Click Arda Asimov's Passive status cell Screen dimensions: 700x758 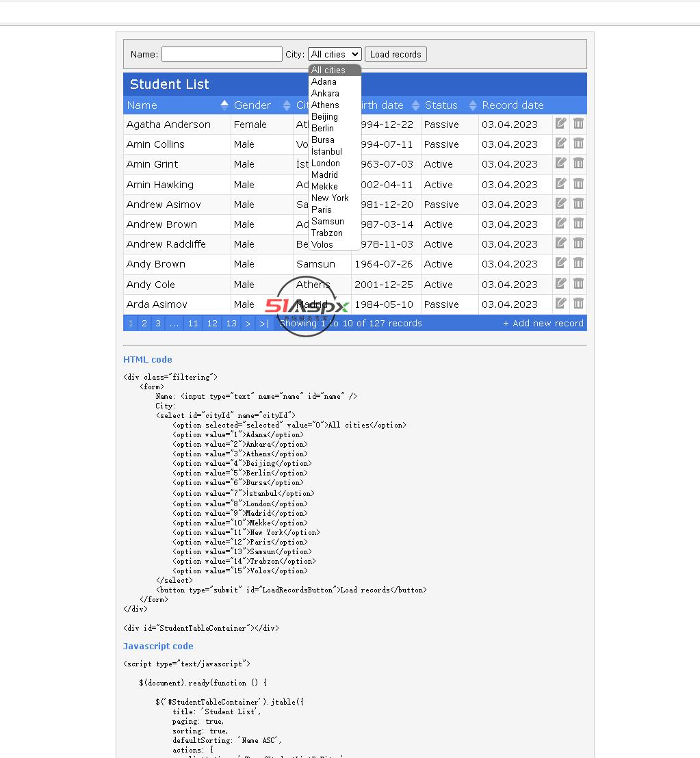[450, 304]
